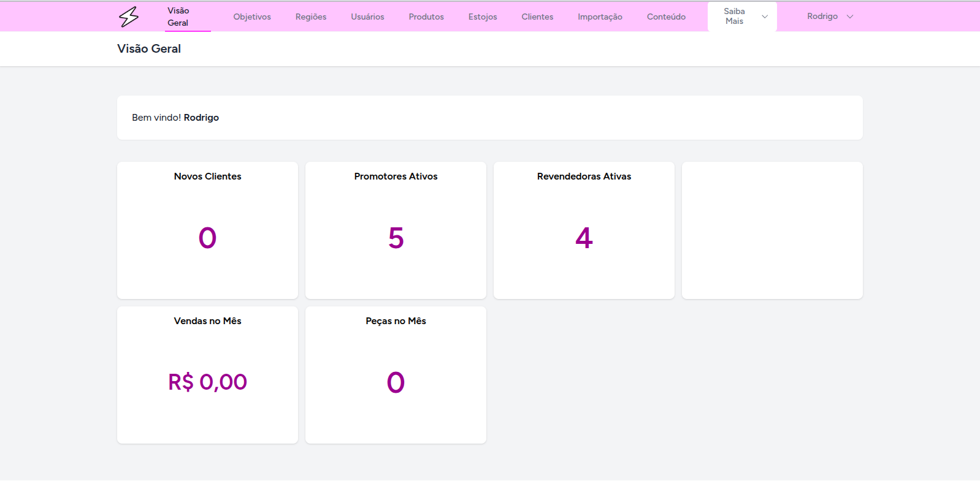
Task: Click the lightning bolt logo icon
Action: pos(129,17)
